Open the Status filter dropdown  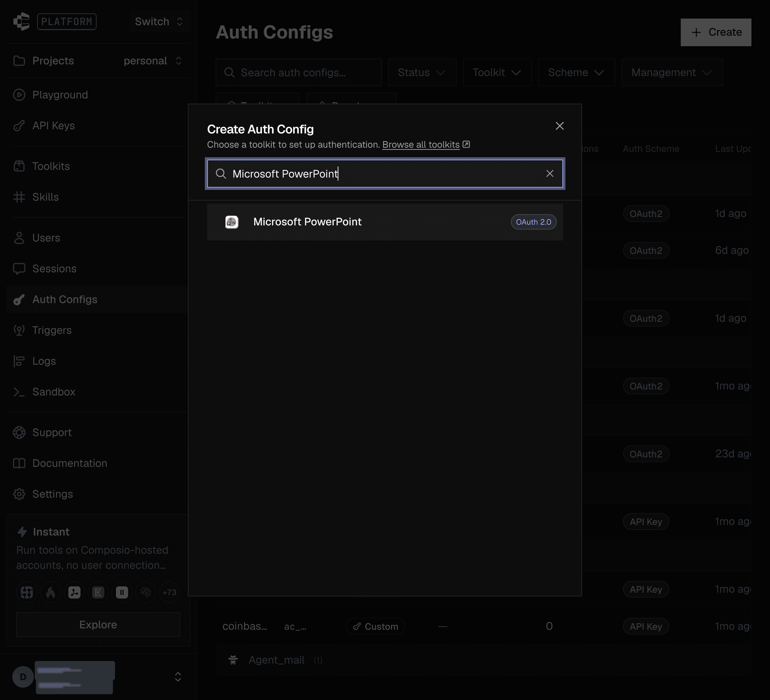[422, 72]
